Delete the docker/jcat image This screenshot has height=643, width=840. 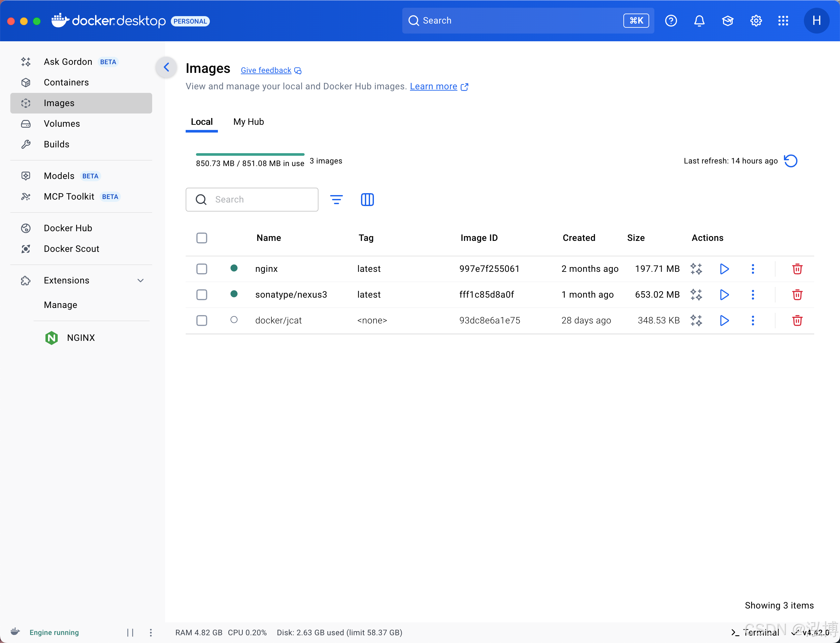click(x=797, y=320)
